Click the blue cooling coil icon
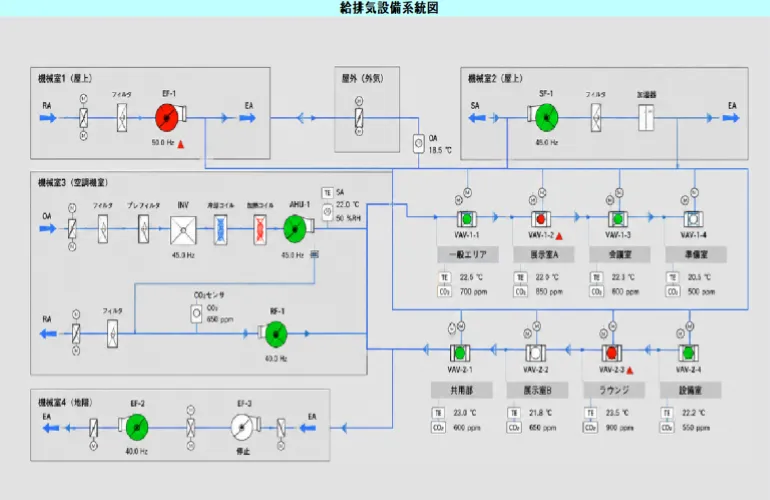Viewport: 770px width, 500px height. click(x=220, y=229)
